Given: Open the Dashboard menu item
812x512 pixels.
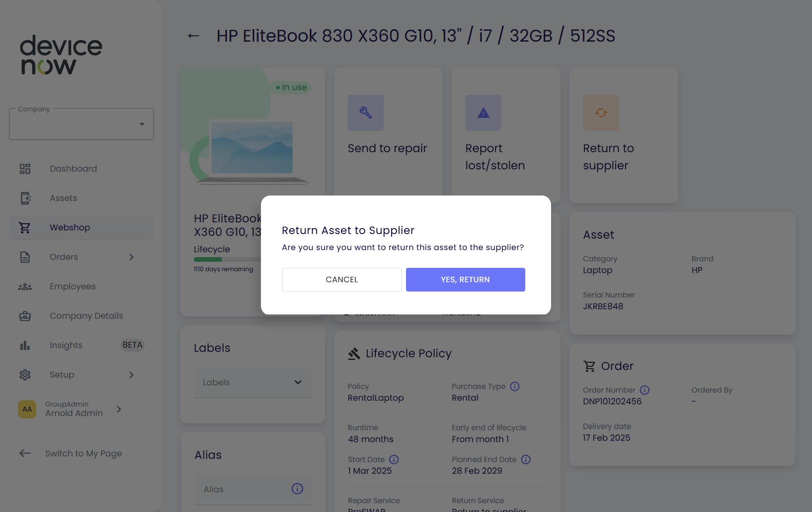Looking at the screenshot, I should (x=73, y=169).
